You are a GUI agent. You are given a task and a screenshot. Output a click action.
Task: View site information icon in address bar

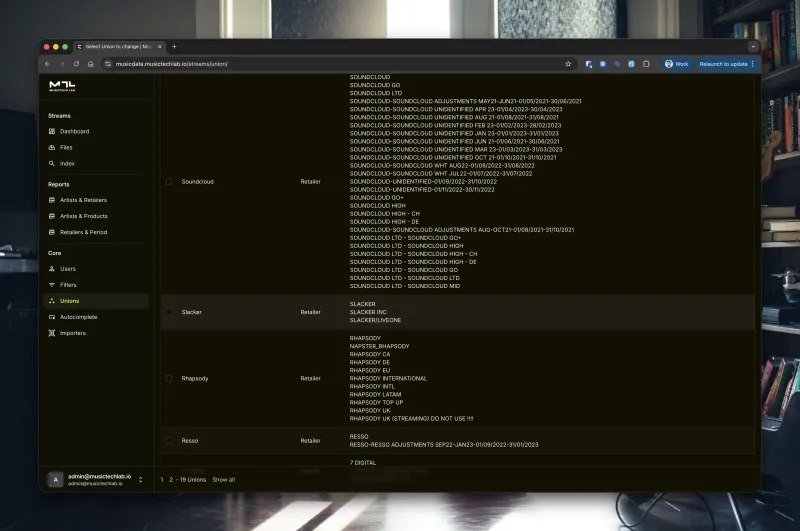pos(108,64)
